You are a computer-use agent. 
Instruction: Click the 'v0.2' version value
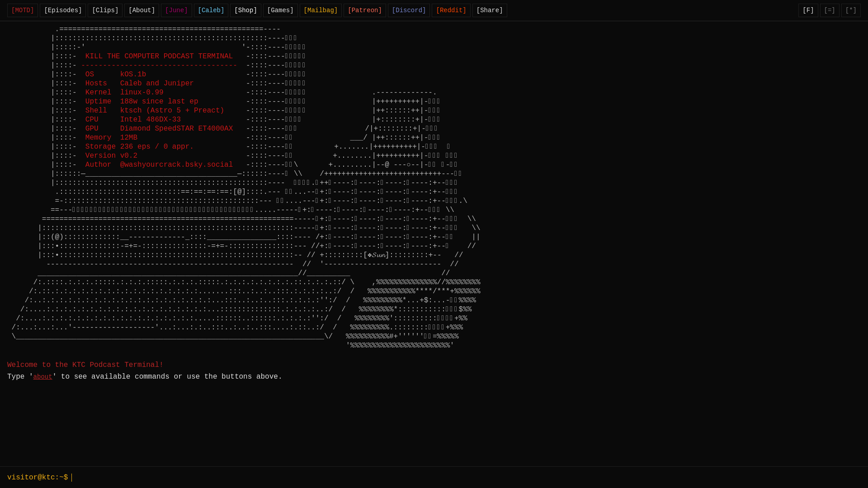(x=129, y=156)
